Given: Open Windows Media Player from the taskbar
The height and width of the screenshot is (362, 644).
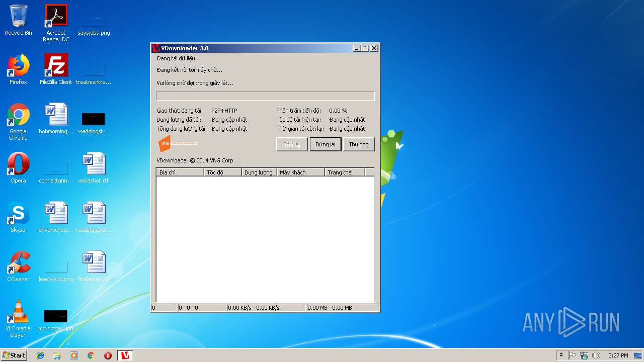Looking at the screenshot, I should tap(74, 355).
